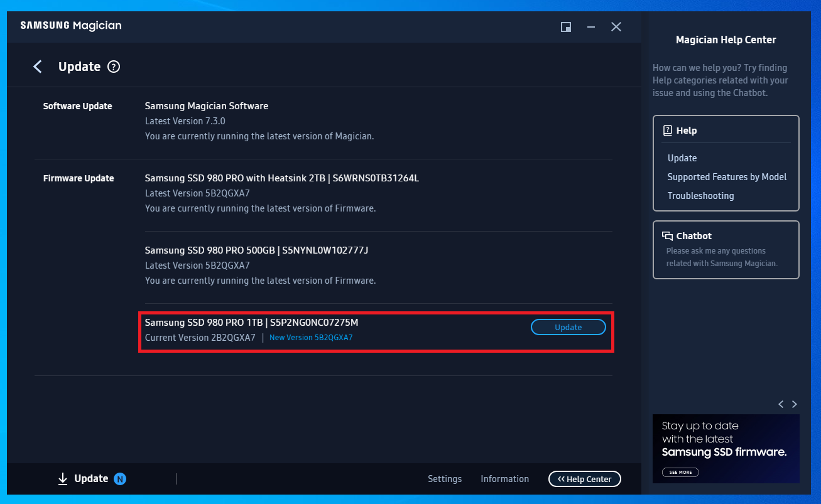This screenshot has height=504, width=821.
Task: Open the Information section
Action: pyautogui.click(x=504, y=478)
